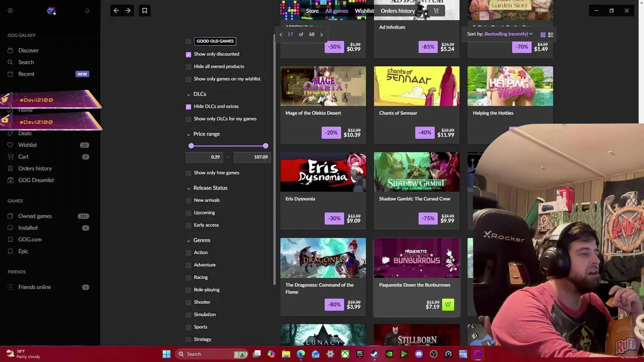The image size is (644, 362).
Task: Add Paquerette Down the Bunburrows to cart
Action: 448,305
